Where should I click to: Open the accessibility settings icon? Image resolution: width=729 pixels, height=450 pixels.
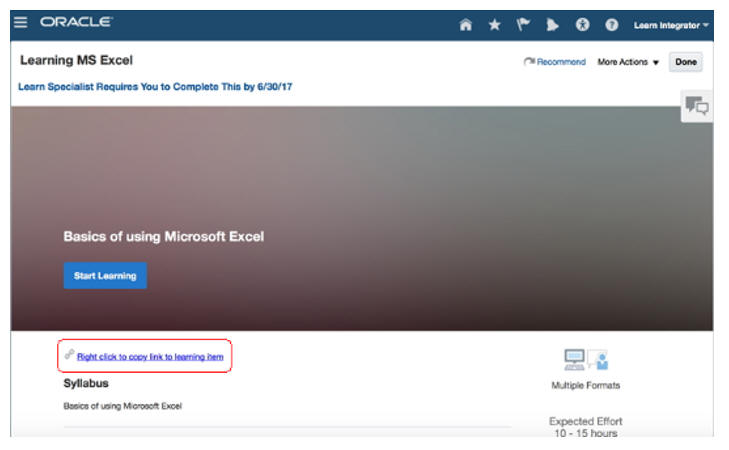pos(582,25)
